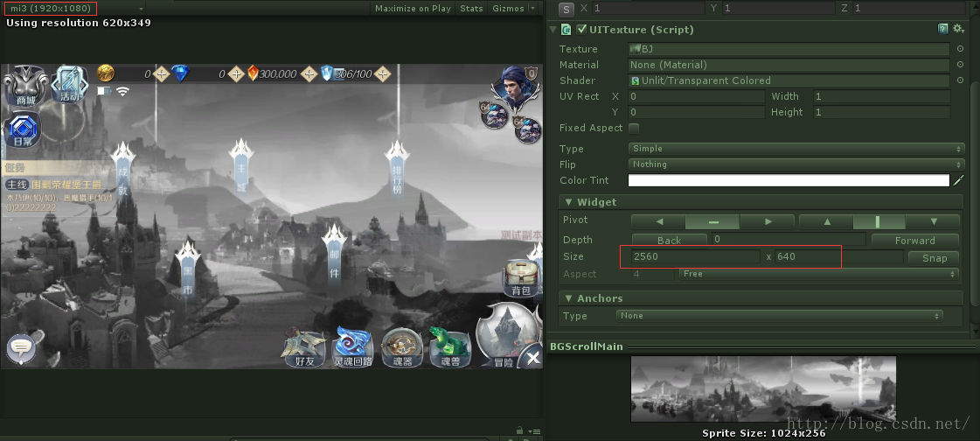Click the Scale S button
The image size is (980, 441).
[566, 9]
